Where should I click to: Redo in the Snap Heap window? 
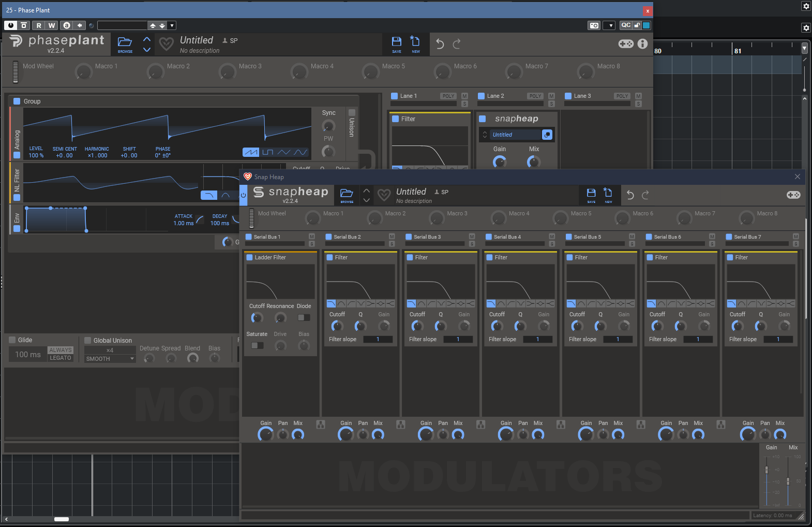[645, 195]
